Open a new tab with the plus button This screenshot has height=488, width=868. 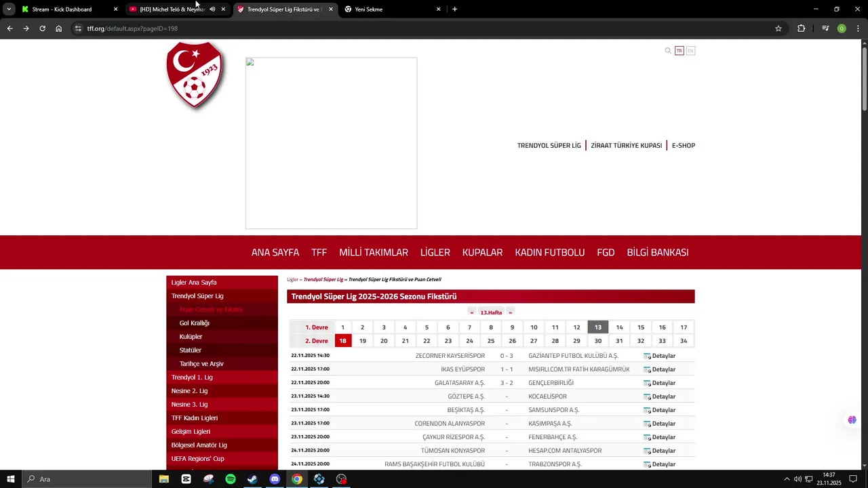click(454, 9)
